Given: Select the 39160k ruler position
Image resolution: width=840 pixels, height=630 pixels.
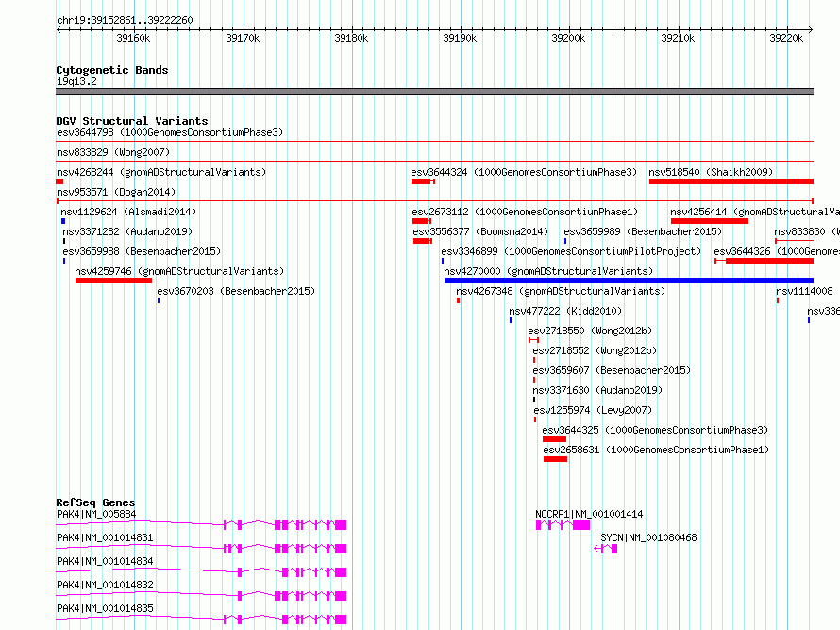Looking at the screenshot, I should (133, 38).
